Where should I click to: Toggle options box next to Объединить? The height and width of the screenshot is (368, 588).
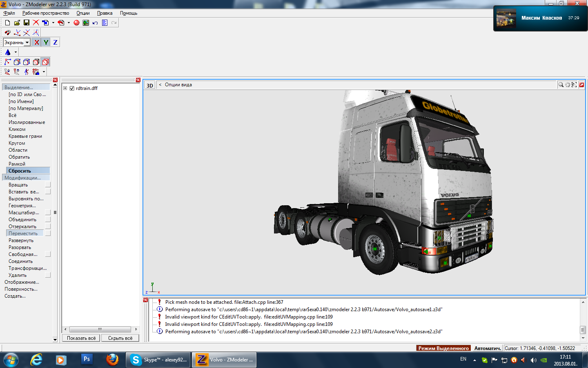(48, 220)
